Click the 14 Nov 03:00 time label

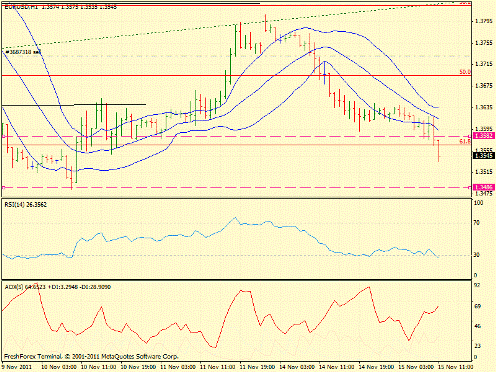pos(297,367)
